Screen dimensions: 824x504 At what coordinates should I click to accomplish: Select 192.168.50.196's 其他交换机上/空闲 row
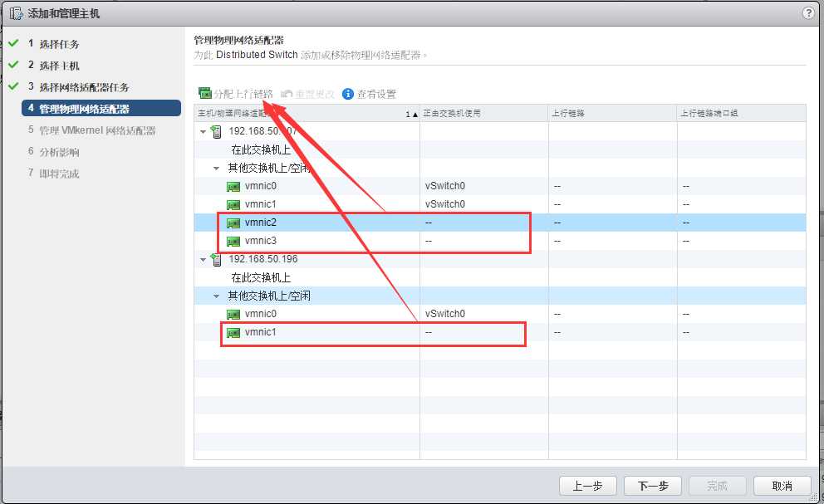point(500,296)
